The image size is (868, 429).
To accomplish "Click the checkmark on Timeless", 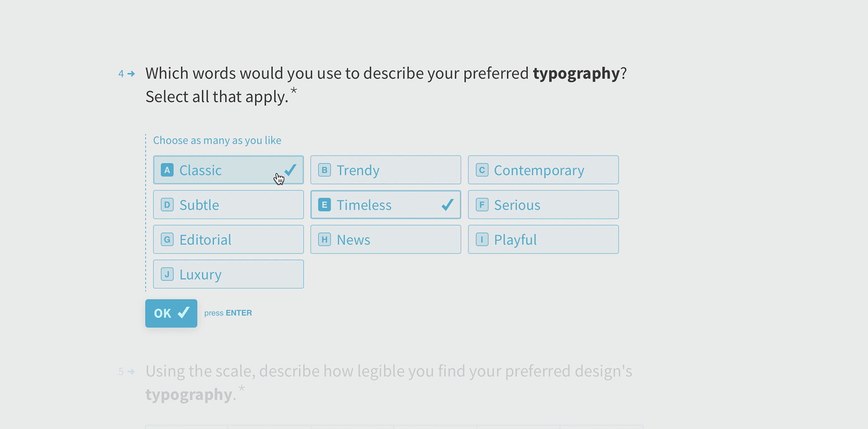I will (x=448, y=205).
